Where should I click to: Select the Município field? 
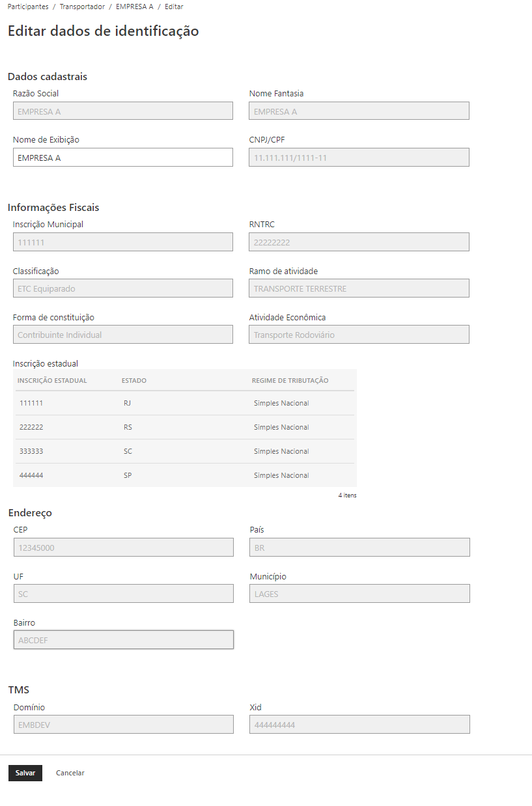point(359,594)
